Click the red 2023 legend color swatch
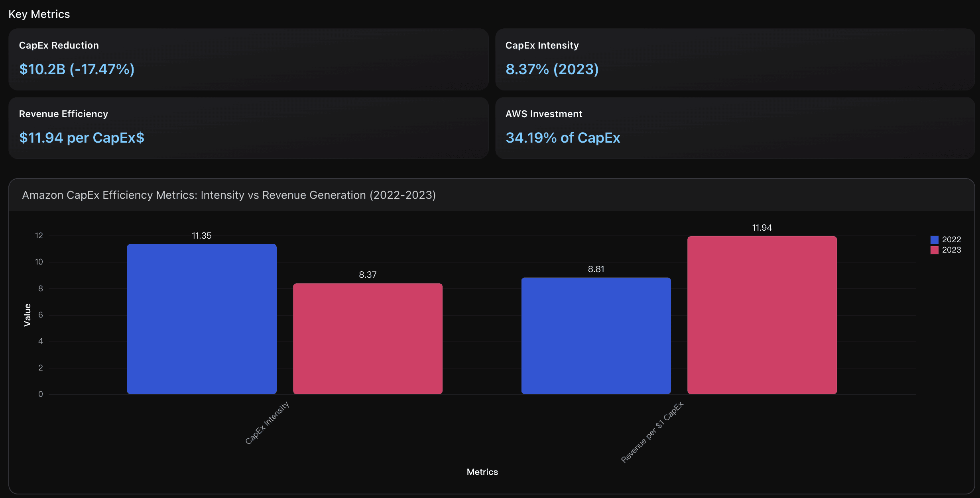 pos(934,250)
